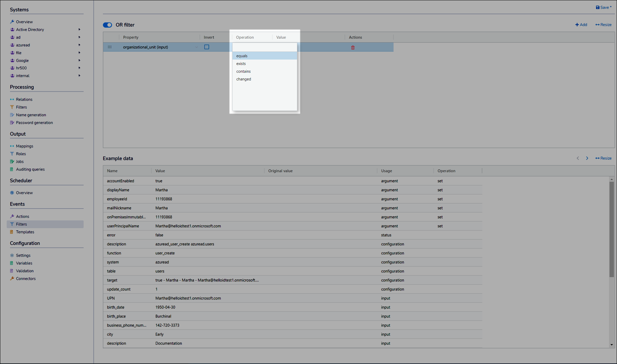Click the Jobs icon under Output
617x364 pixels.
point(12,162)
